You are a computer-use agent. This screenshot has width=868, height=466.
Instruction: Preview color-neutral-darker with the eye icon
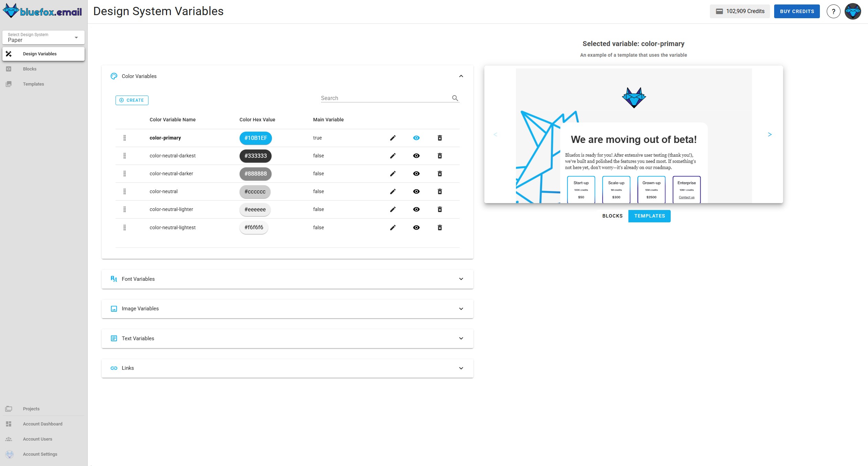click(416, 174)
